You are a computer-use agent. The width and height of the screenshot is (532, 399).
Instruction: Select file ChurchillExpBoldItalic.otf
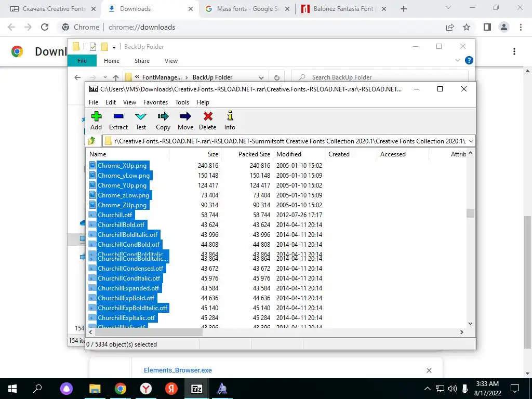click(x=132, y=308)
